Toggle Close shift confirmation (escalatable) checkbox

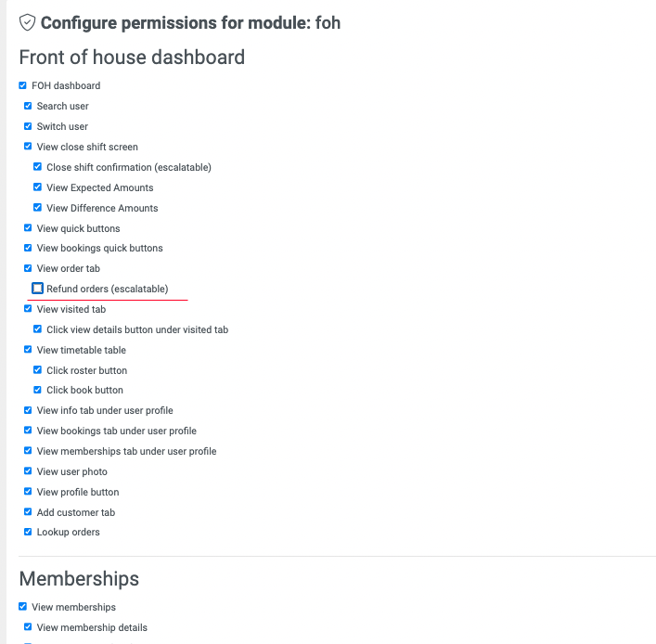pyautogui.click(x=37, y=166)
